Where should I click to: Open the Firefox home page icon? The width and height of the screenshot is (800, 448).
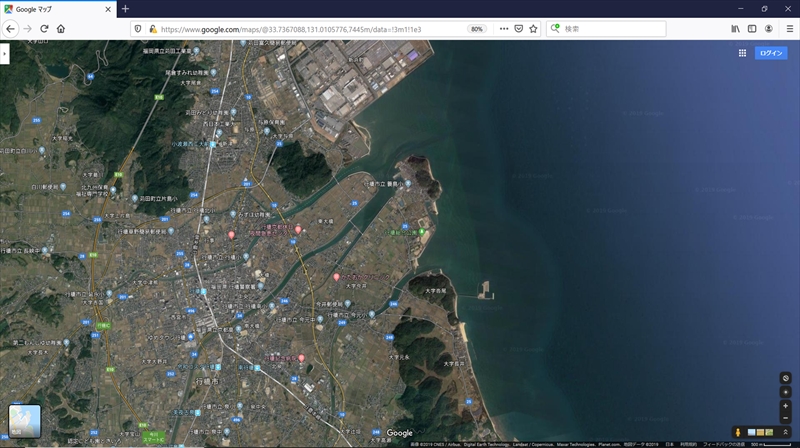(x=61, y=29)
